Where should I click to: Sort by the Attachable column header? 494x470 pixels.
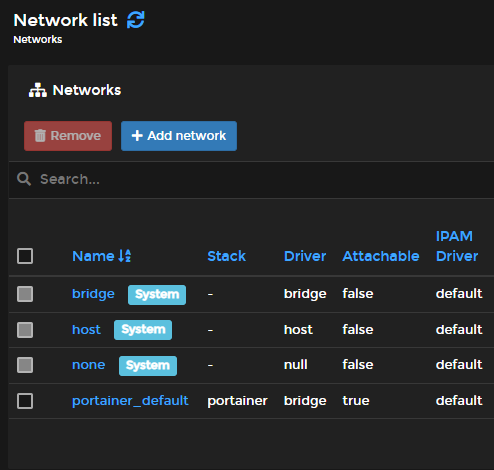click(x=381, y=256)
